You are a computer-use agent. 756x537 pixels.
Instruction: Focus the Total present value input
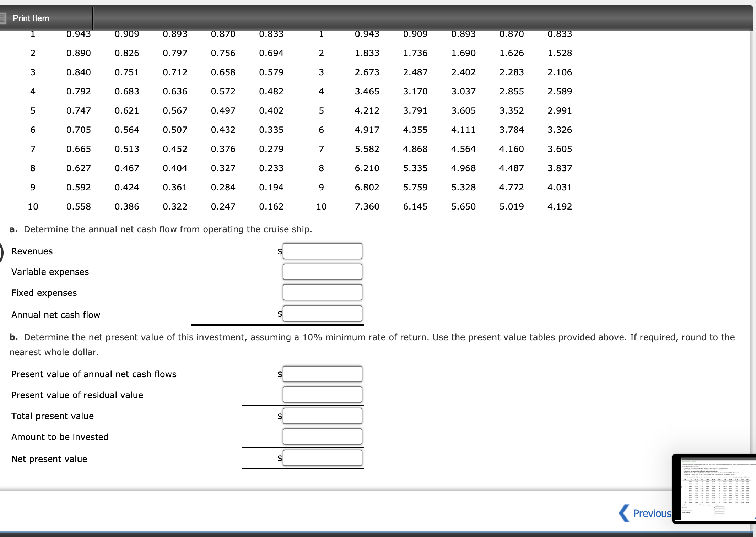point(322,416)
